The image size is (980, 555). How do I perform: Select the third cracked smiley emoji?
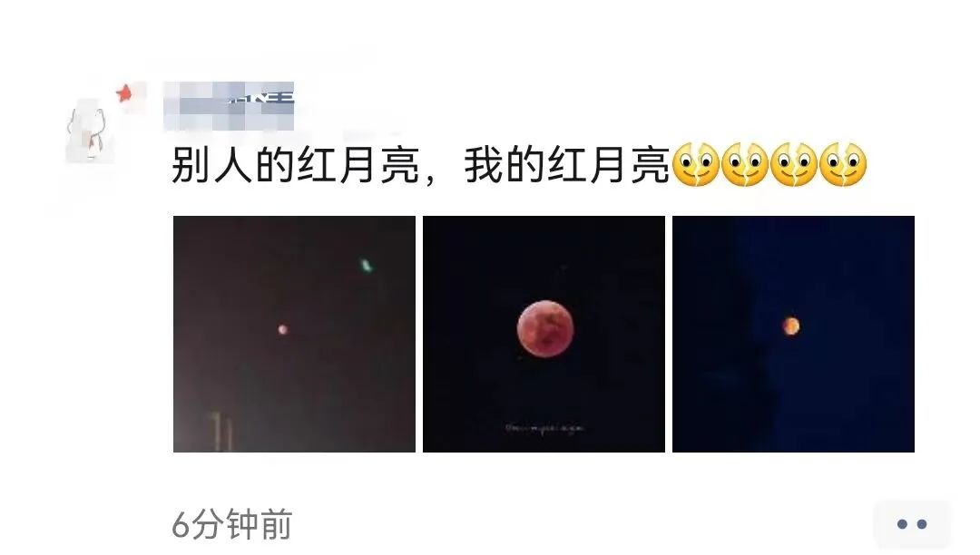coord(794,165)
